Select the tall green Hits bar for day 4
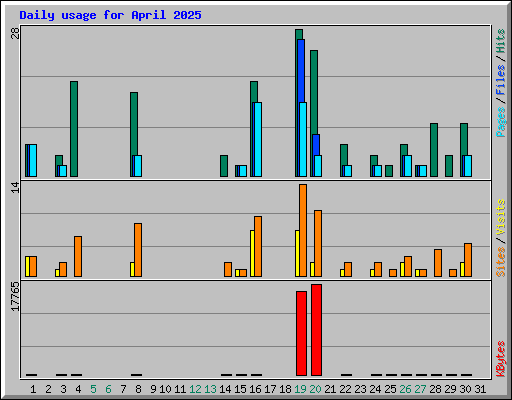Viewport: 512px width, 400px height. (x=74, y=129)
